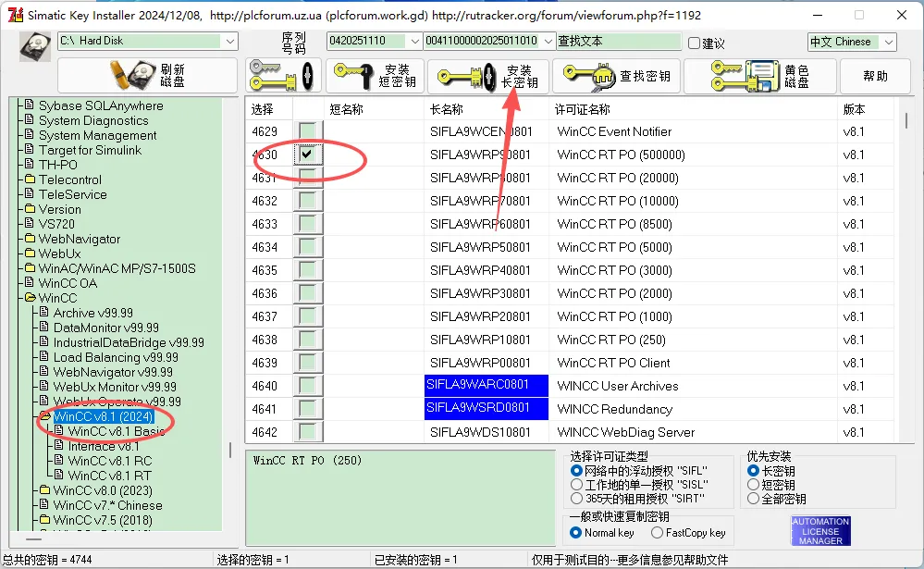Select Archive v99.99 item
The image size is (924, 569).
(93, 313)
